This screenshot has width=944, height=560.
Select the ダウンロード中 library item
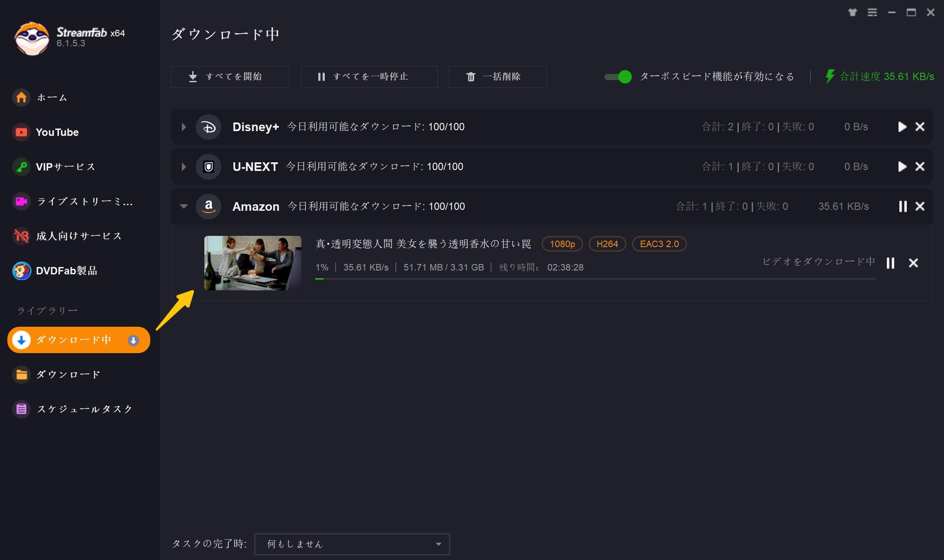pos(79,340)
